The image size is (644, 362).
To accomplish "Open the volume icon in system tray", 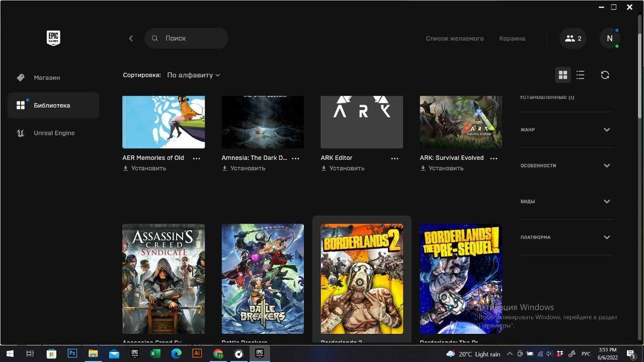I will coord(550,354).
